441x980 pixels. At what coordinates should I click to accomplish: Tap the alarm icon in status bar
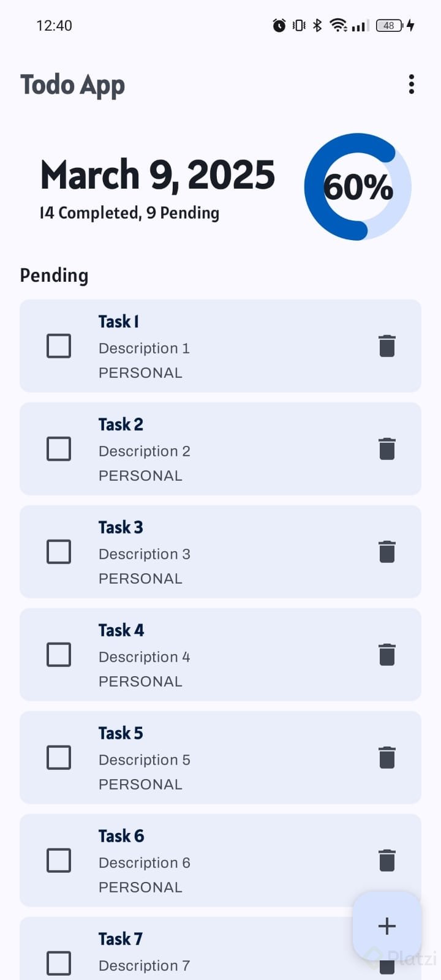pyautogui.click(x=279, y=26)
